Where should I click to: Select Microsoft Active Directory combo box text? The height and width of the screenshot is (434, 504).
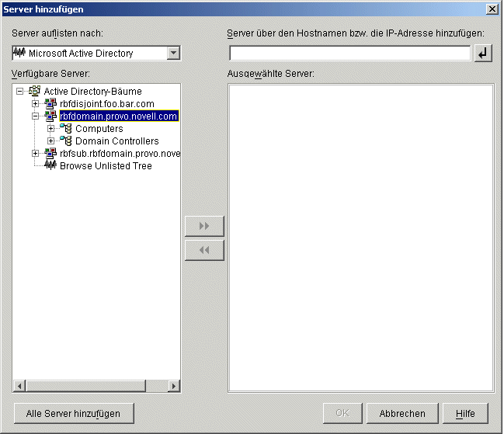click(81, 53)
